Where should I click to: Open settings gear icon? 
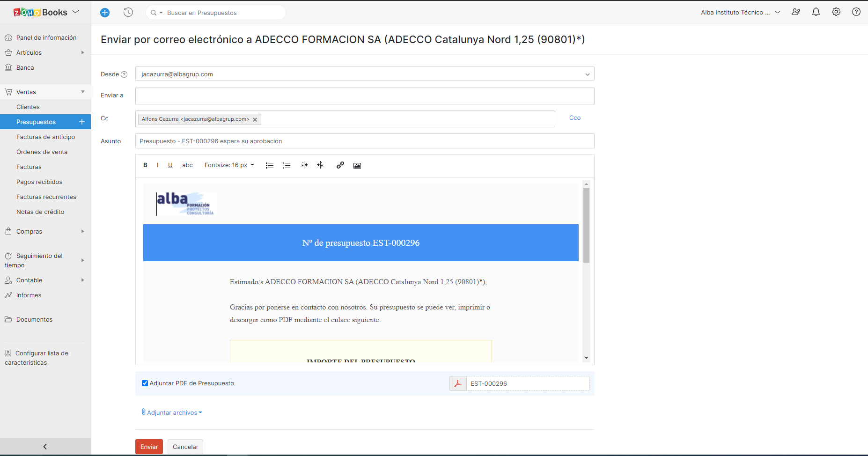coord(836,12)
